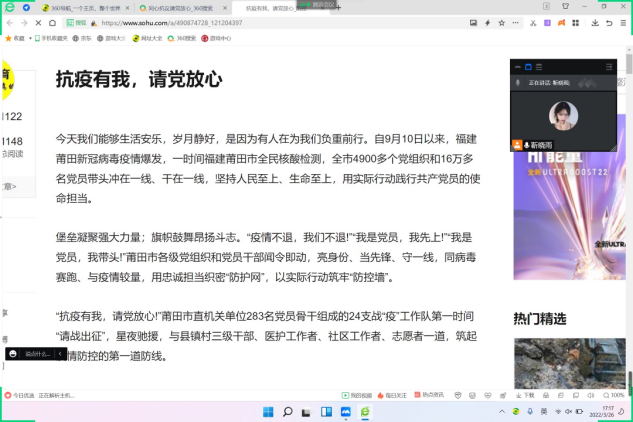Stop page loading with the X button
633x422 pixels.
pyautogui.click(x=37, y=21)
